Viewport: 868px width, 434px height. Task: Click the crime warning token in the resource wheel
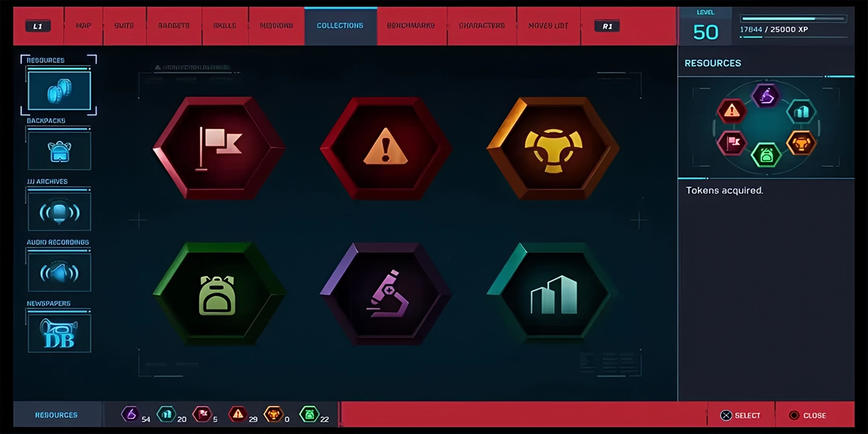[731, 111]
